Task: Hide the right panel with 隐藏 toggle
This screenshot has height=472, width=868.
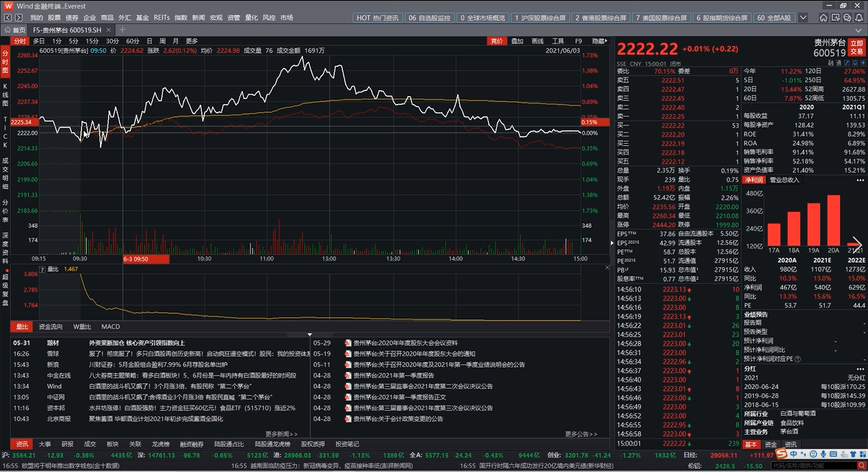Action: (x=600, y=41)
